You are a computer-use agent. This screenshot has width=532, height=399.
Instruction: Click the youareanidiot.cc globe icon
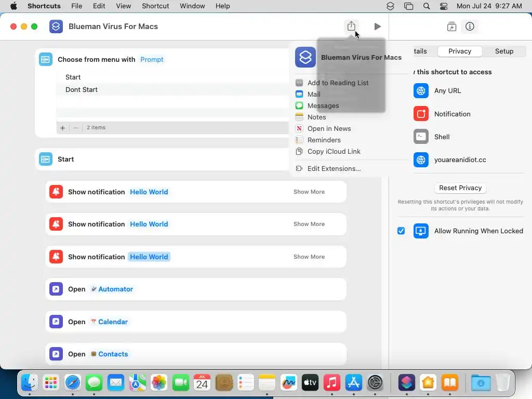[421, 160]
